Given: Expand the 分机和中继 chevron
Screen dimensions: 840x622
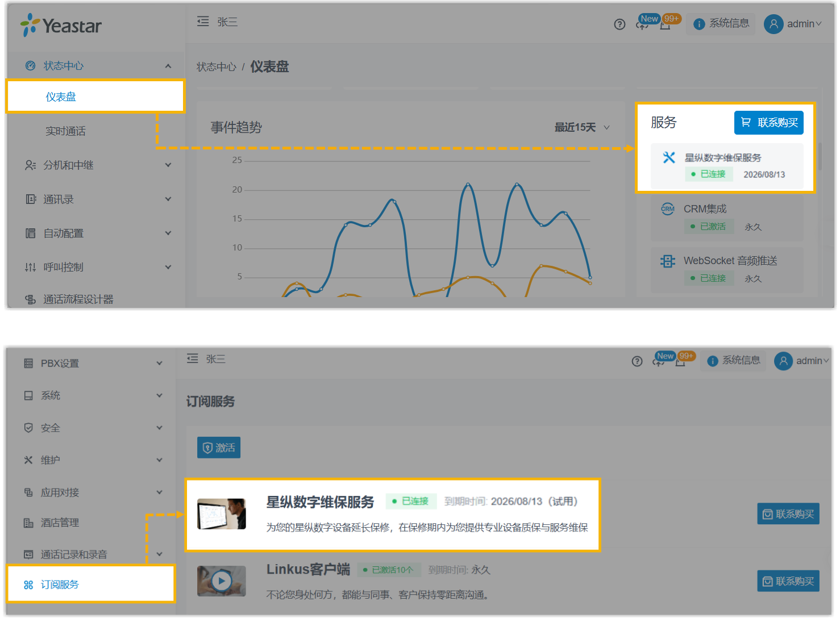Looking at the screenshot, I should click(168, 165).
